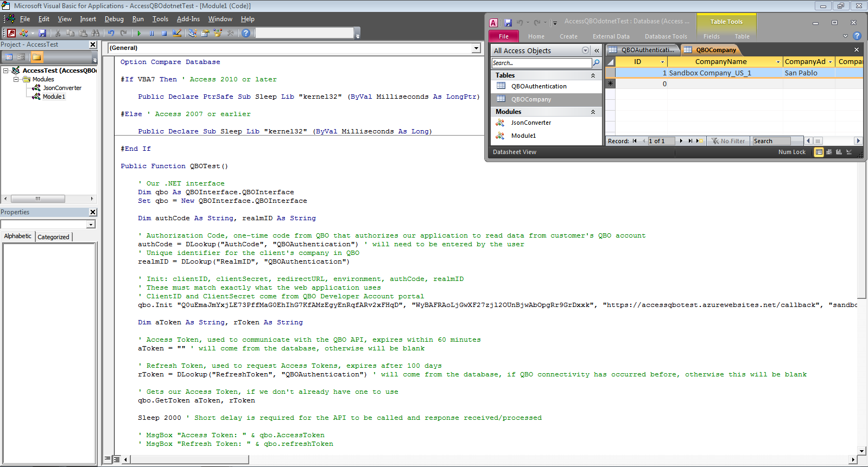The width and height of the screenshot is (868, 467).
Task: Close the Project Explorer panel
Action: 93,44
